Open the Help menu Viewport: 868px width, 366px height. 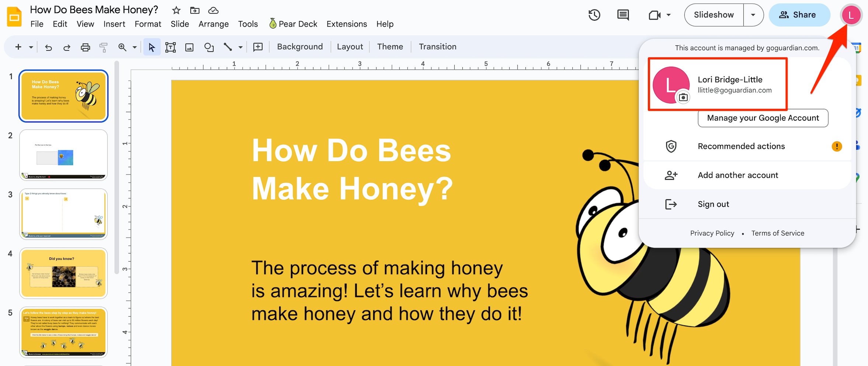(385, 24)
